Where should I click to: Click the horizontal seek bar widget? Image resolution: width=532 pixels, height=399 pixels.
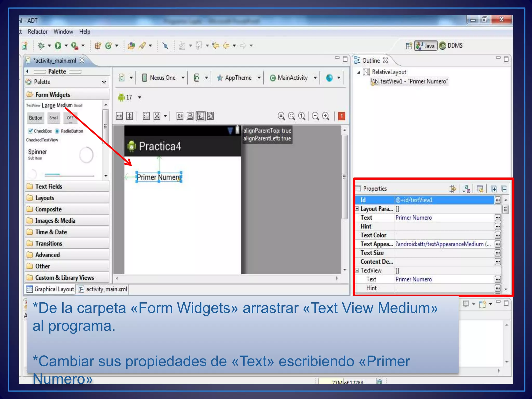[69, 175]
